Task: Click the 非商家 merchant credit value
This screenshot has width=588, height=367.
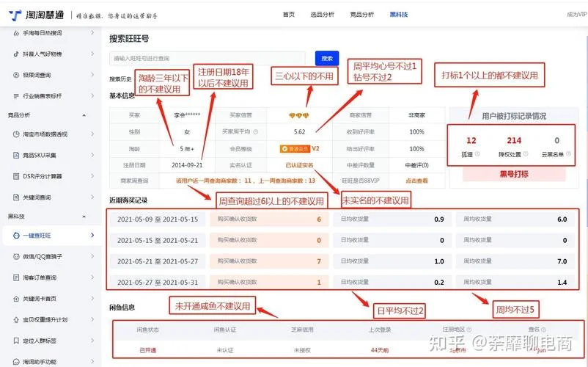Action: click(416, 115)
